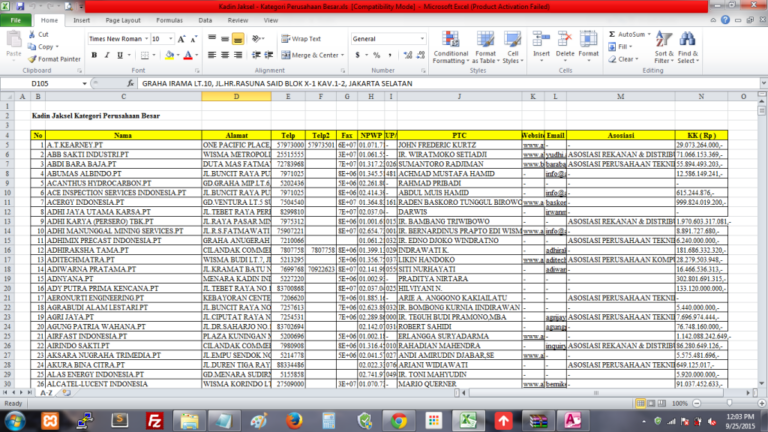This screenshot has width=768, height=432.
Task: Open the General number format dropdown
Action: pyautogui.click(x=422, y=39)
